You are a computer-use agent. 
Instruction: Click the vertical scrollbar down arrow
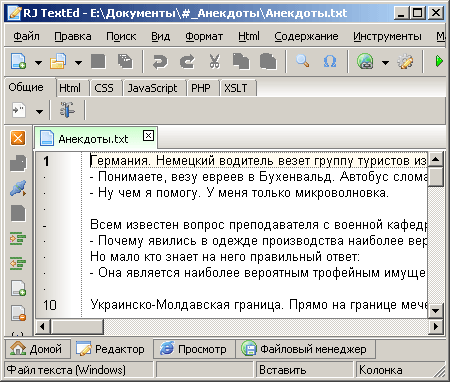(435, 311)
